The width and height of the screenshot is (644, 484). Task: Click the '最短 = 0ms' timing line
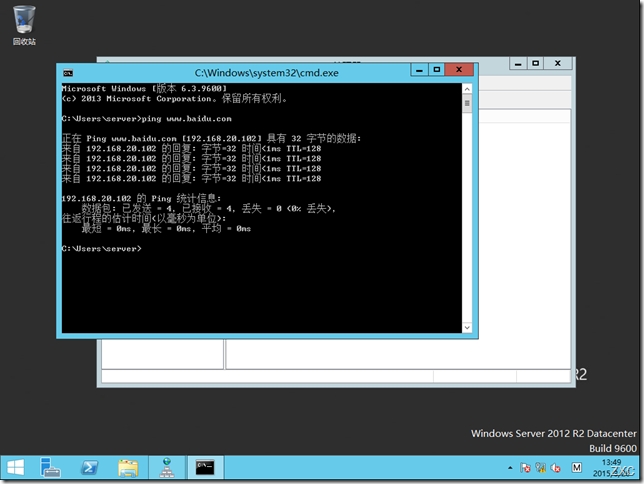click(166, 228)
